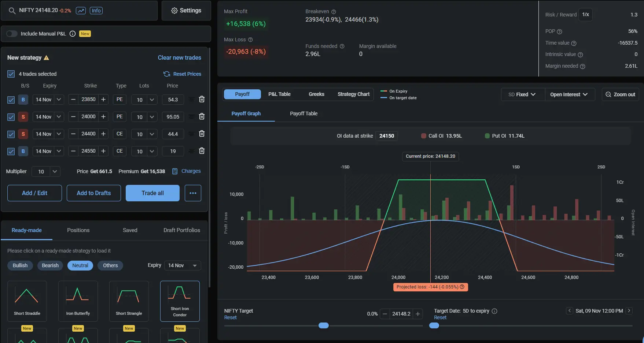Delete the 24000 PE trade

[x=202, y=116]
